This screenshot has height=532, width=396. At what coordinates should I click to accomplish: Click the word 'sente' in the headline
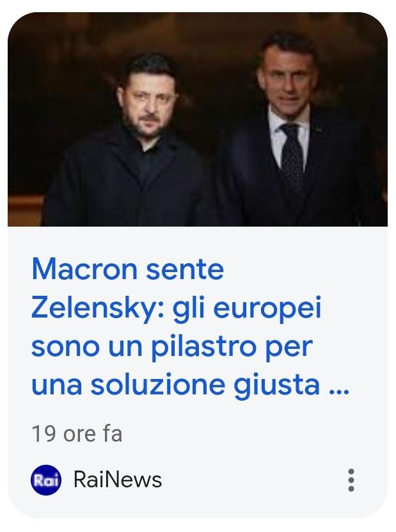[x=185, y=270]
